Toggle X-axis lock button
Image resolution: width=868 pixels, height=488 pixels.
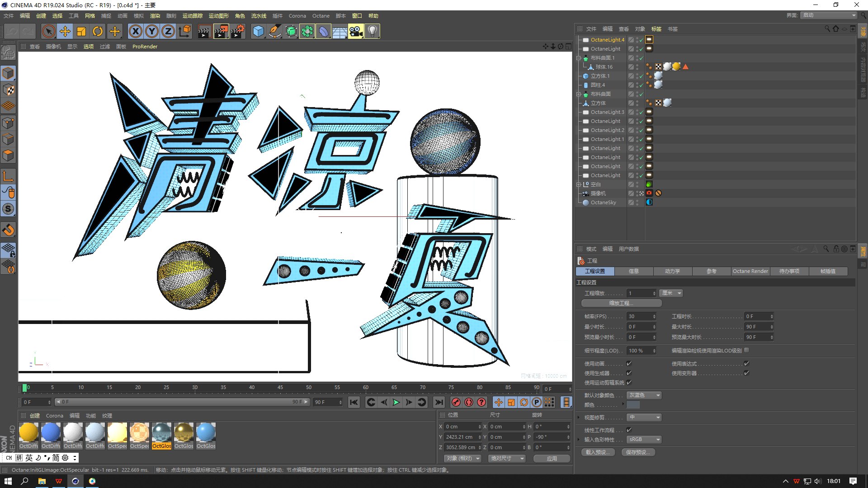coord(135,32)
